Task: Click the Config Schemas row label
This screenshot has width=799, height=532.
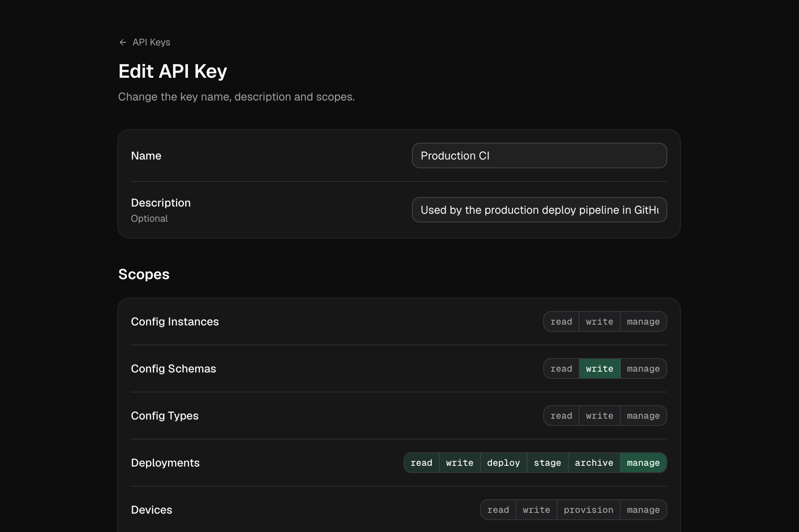Action: [x=174, y=368]
